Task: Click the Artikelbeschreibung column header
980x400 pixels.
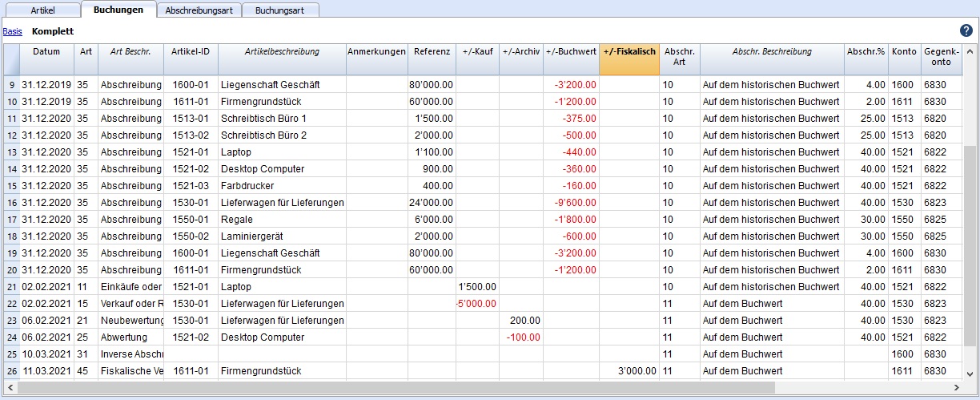Action: point(282,59)
